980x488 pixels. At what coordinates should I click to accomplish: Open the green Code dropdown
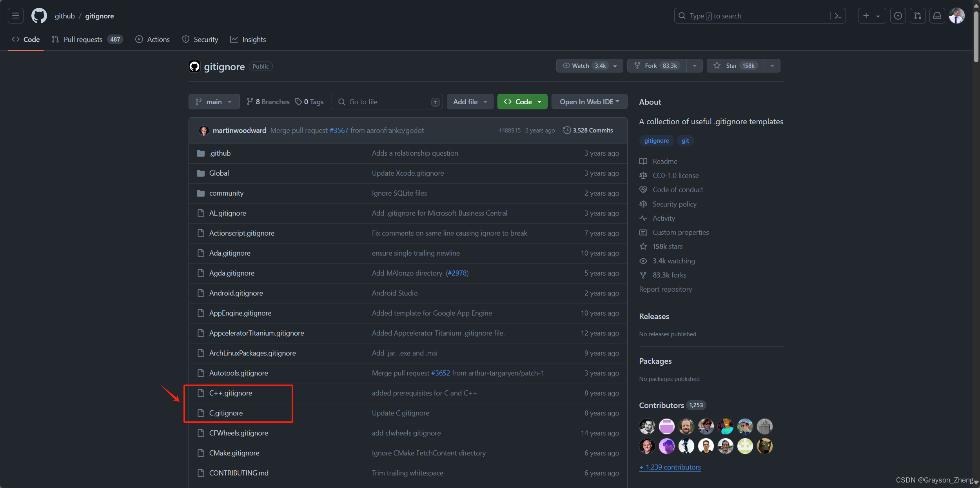pos(522,102)
